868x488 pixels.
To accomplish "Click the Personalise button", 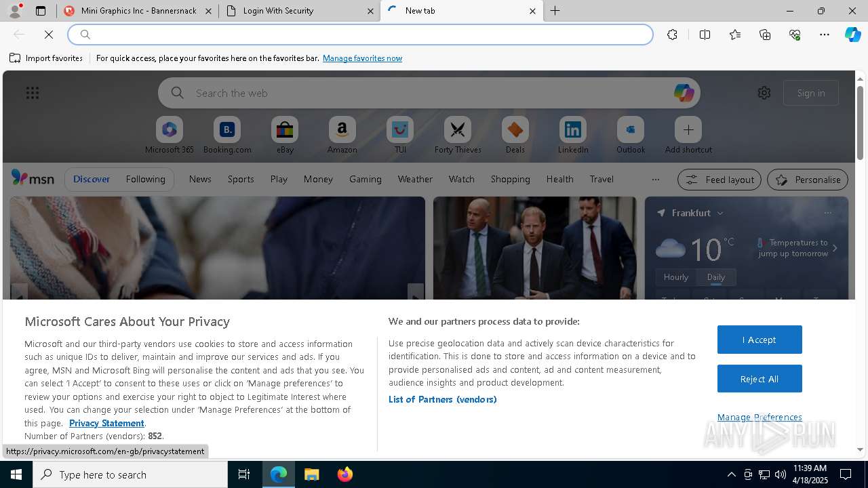I will (x=808, y=180).
